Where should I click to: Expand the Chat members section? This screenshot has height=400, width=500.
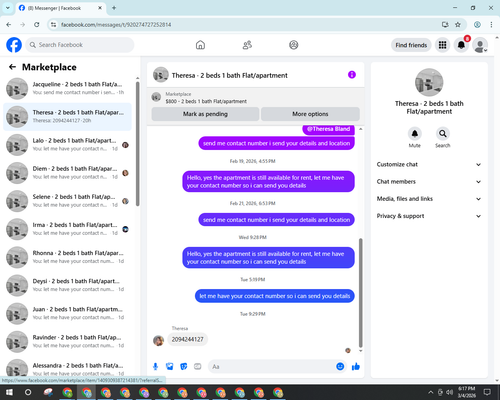pyautogui.click(x=429, y=182)
